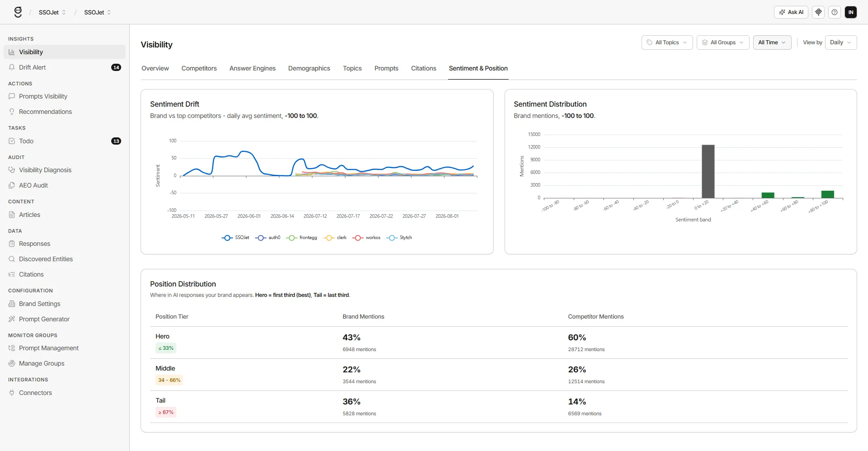Click the AEO Audit icon
868x451 pixels.
12,185
